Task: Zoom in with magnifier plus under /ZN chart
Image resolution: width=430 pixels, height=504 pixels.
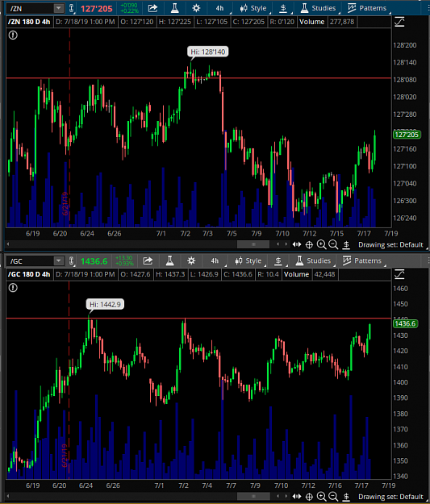Action: coord(321,244)
